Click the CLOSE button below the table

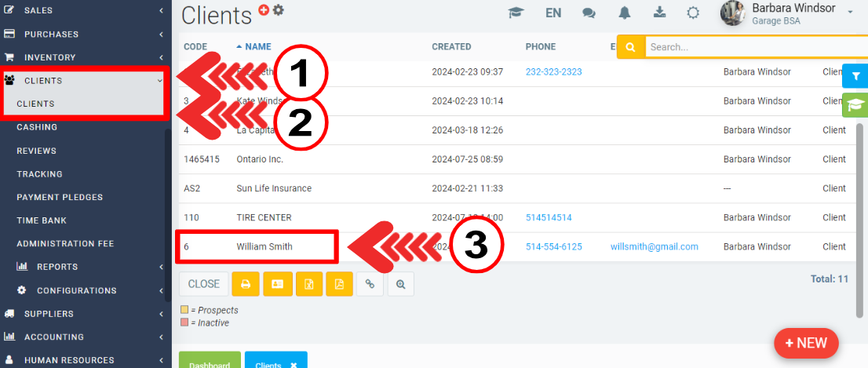(204, 284)
